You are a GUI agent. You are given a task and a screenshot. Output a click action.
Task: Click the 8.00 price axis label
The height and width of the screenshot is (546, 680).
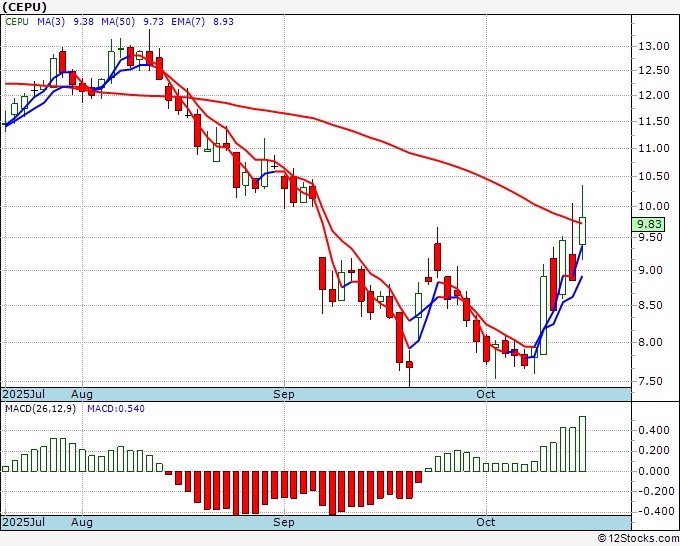(651, 342)
